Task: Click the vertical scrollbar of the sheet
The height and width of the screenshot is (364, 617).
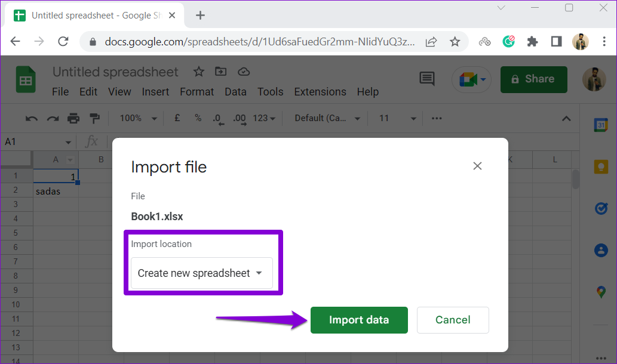Action: 576,179
